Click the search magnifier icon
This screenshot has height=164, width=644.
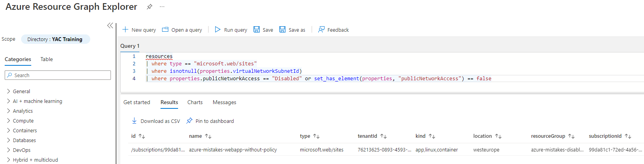coord(9,75)
